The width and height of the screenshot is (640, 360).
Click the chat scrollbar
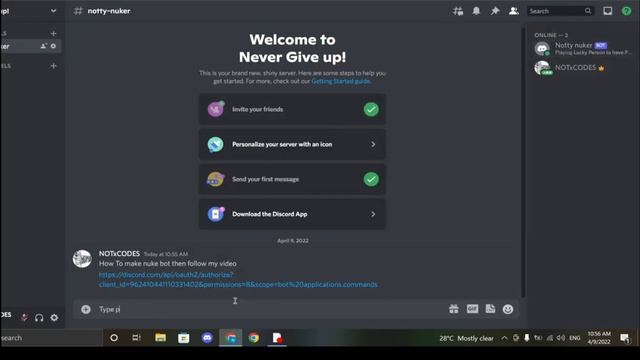tap(523, 162)
